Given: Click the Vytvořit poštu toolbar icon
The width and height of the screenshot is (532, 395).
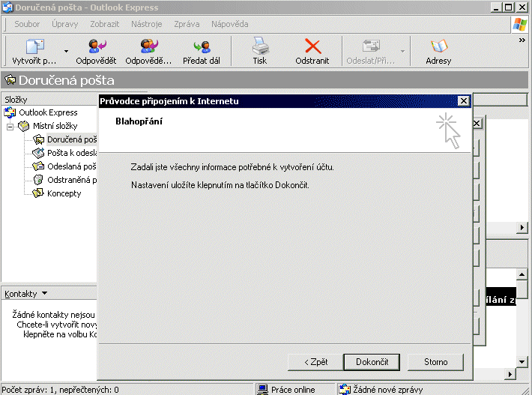Looking at the screenshot, I should (x=35, y=46).
